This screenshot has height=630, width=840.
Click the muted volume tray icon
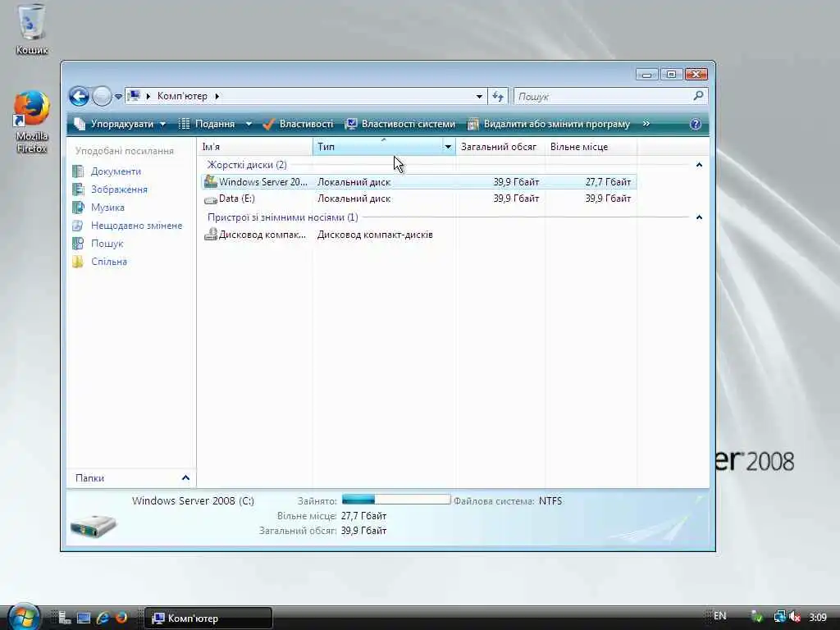(x=794, y=618)
